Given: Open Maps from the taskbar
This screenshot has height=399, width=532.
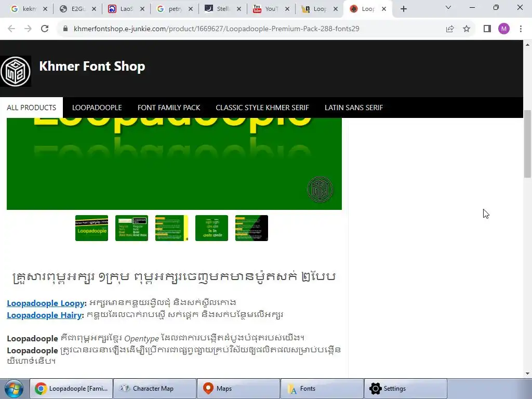Looking at the screenshot, I should coord(238,389).
